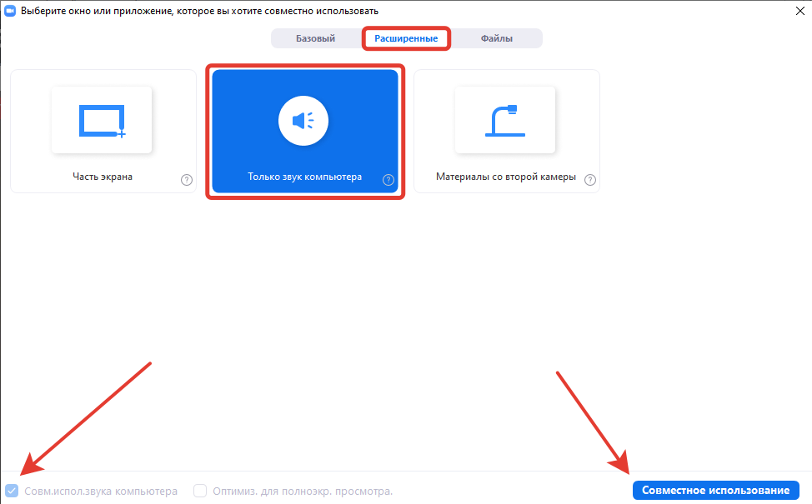
Task: Open the Расширенные tab
Action: (406, 38)
